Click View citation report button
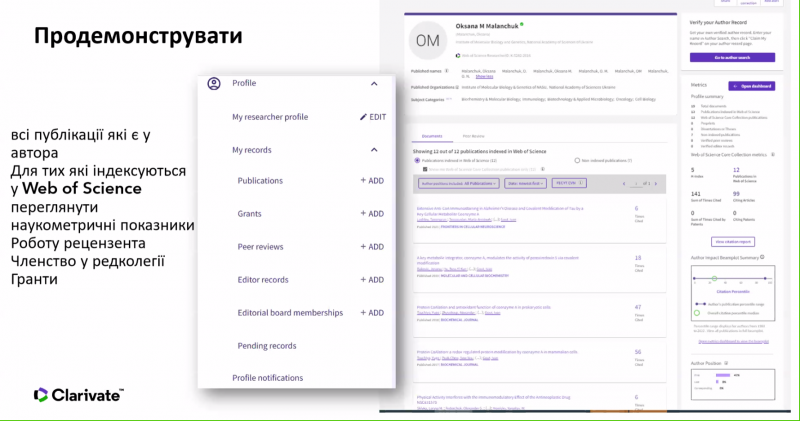The image size is (800, 421). pyautogui.click(x=733, y=242)
